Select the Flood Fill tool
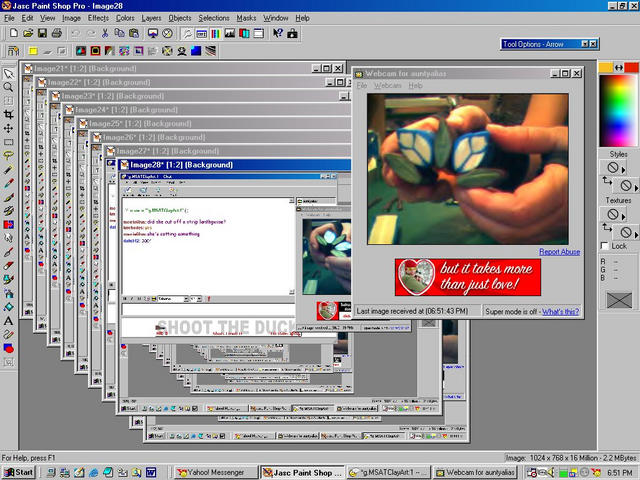Viewport: 640px width, 480px height. coord(8,307)
